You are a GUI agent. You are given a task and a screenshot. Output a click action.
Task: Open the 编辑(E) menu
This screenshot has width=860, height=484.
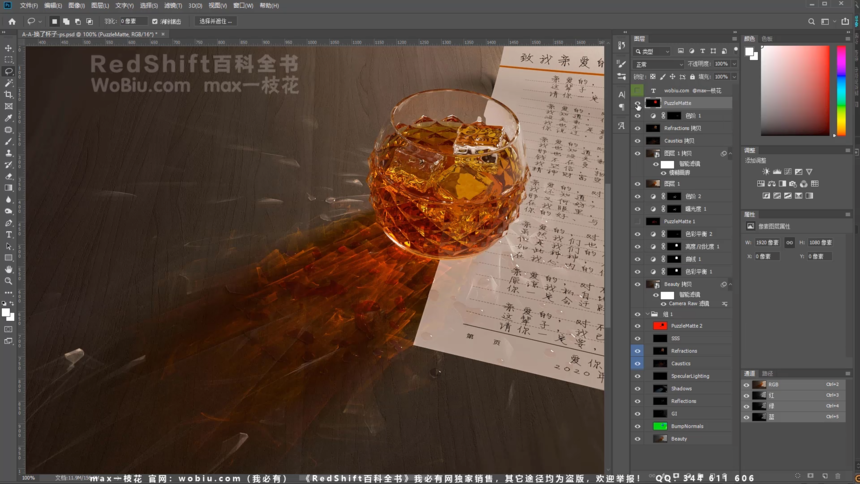point(53,5)
